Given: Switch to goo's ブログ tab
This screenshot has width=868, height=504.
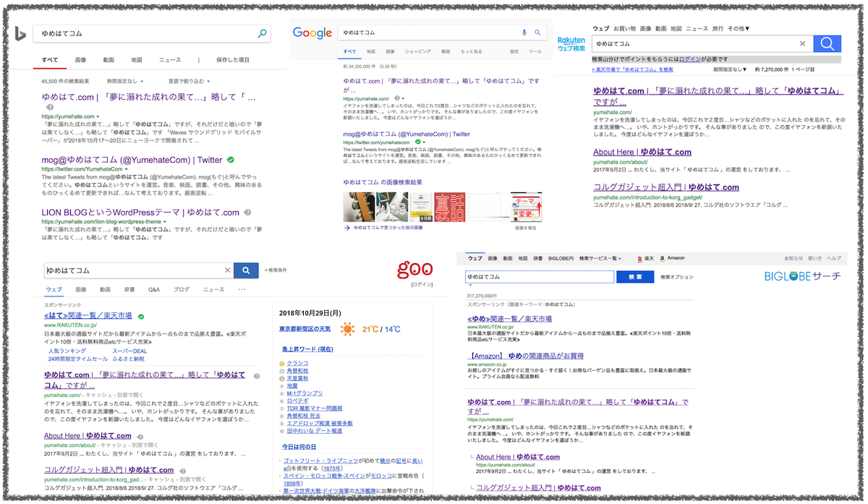Looking at the screenshot, I should click(182, 289).
